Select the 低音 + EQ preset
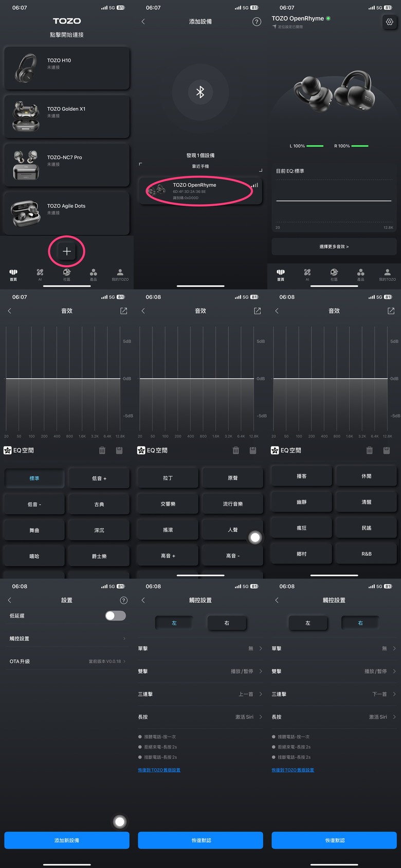 [99, 478]
